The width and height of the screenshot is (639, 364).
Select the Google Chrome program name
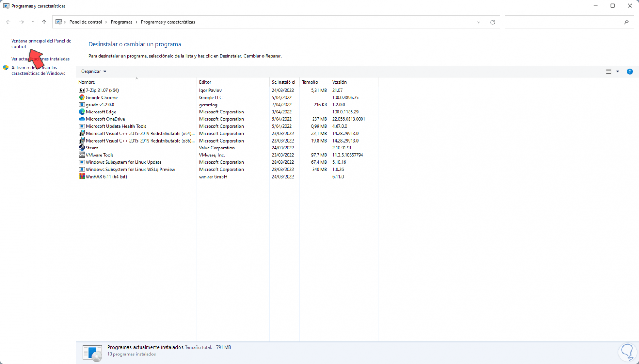click(x=101, y=98)
